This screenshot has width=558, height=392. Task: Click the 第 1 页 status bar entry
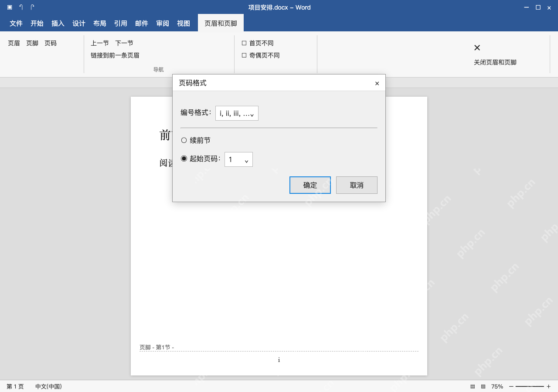[15, 386]
